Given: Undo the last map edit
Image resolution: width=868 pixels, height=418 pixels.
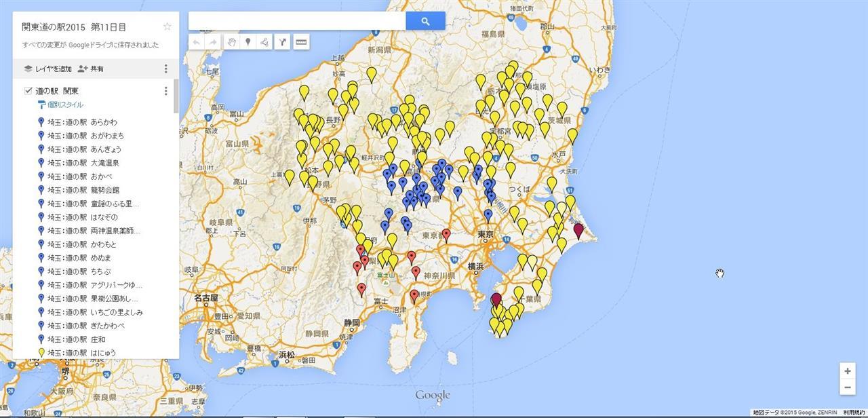Looking at the screenshot, I should click(197, 42).
